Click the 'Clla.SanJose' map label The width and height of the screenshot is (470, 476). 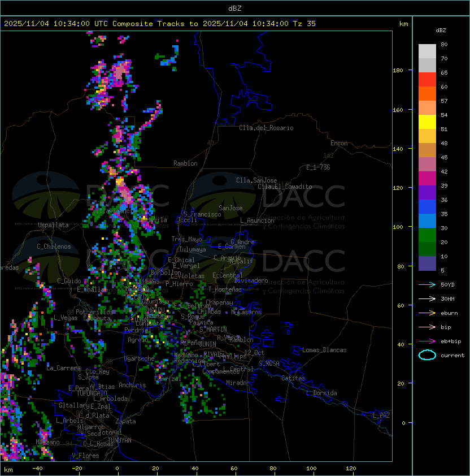(x=256, y=180)
